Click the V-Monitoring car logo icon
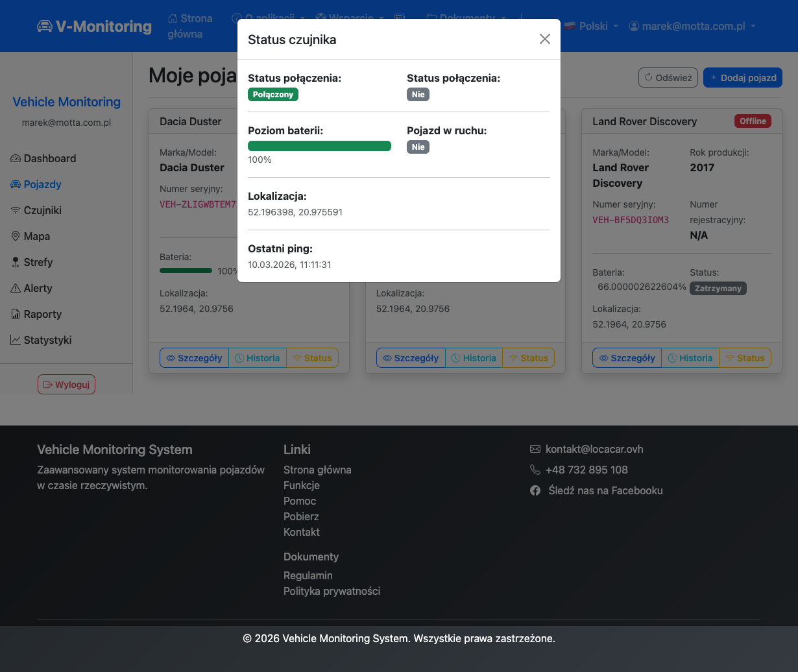This screenshot has width=798, height=672. point(45,26)
